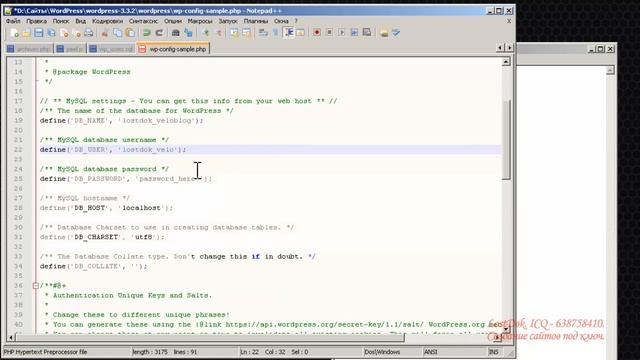This screenshot has width=640, height=360.
Task: Click the Save recorded macro toolbar icon
Action: [367, 33]
